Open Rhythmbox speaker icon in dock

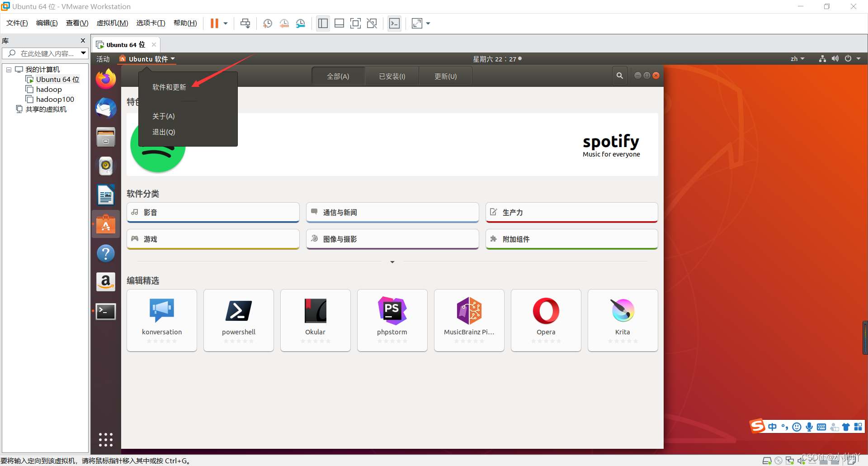coord(106,166)
